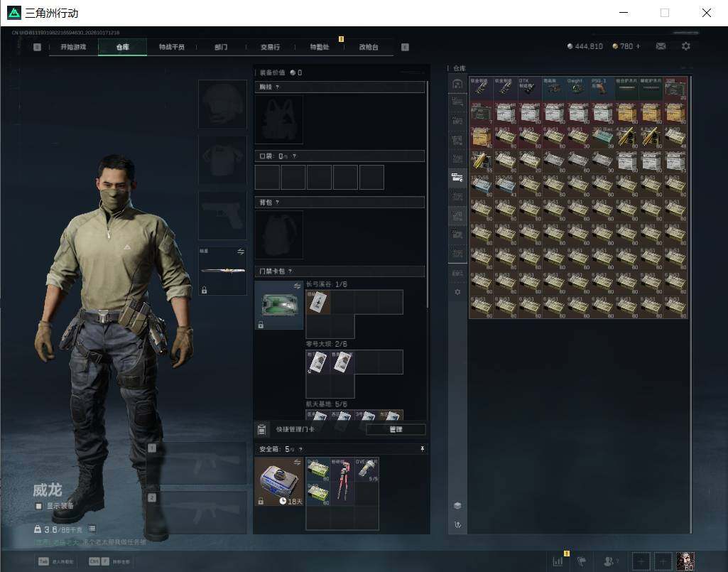
Task: Click the player avatar portrait
Action: (685, 561)
